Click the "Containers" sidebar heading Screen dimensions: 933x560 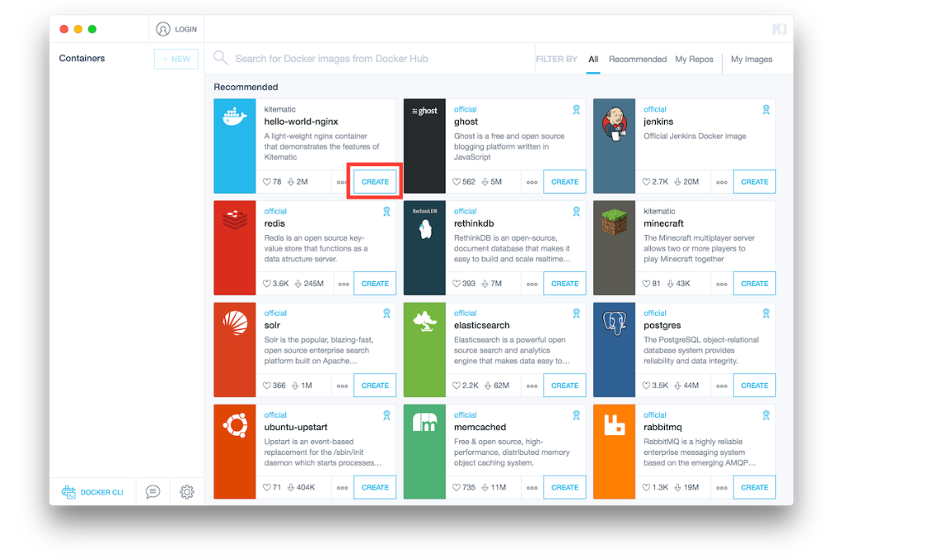82,59
